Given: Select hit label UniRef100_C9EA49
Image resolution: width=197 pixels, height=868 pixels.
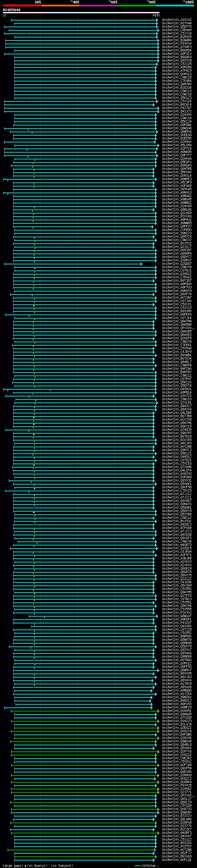Looking at the screenshot, I should (177, 30).
